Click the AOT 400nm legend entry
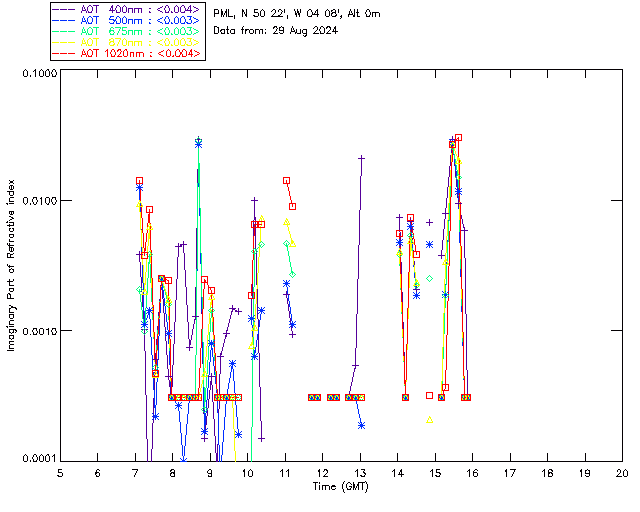Viewport: 640px width, 512px height. click(x=127, y=9)
